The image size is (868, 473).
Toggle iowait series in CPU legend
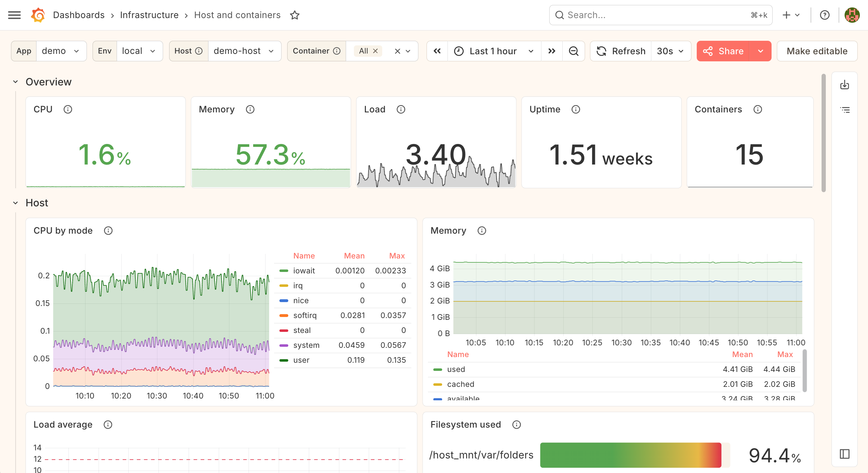click(304, 271)
